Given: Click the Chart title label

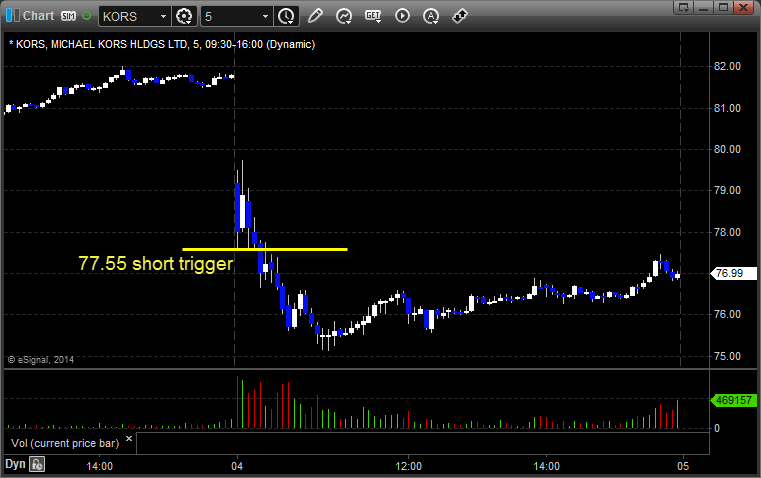Looking at the screenshot, I should (38, 16).
